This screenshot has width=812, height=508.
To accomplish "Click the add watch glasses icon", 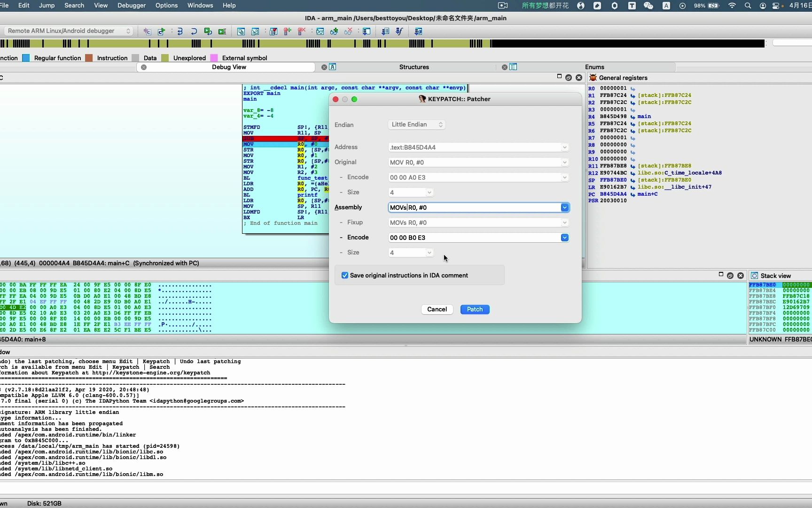I will [x=334, y=32].
